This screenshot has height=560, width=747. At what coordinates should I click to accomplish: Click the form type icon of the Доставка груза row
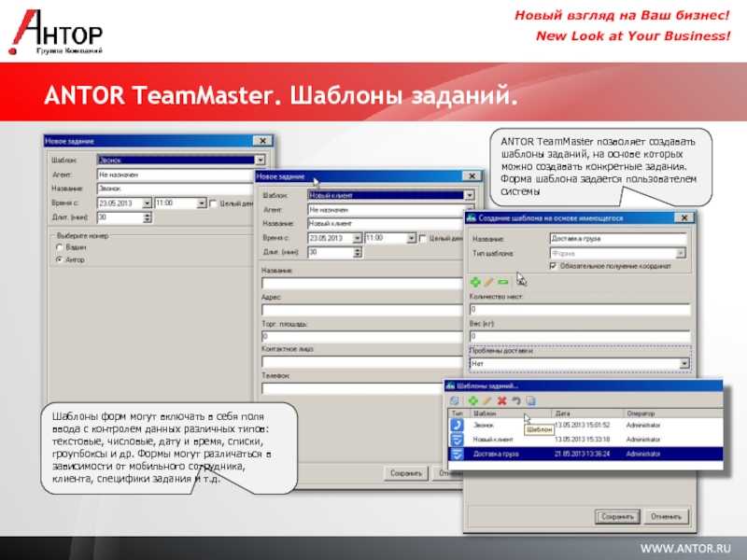[457, 454]
